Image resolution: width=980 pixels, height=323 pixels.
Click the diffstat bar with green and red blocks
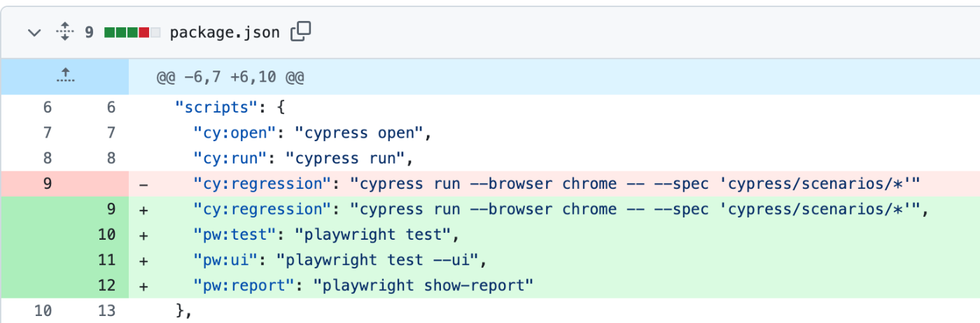click(x=132, y=32)
